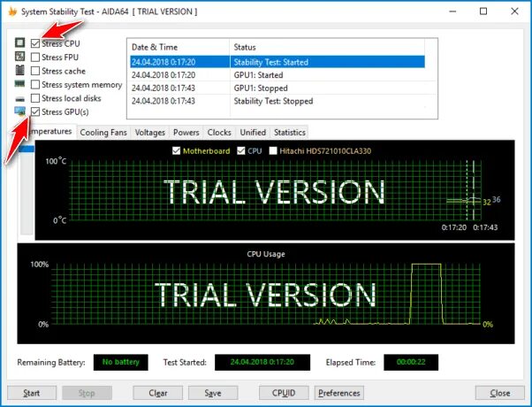Click the CPU chip icon beside Stress CPU

pos(20,42)
